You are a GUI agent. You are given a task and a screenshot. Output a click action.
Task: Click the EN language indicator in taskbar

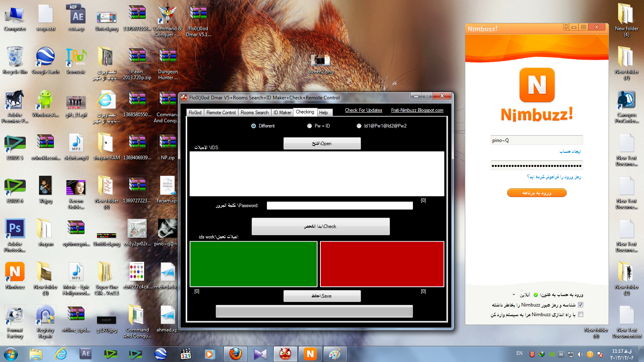519,353
